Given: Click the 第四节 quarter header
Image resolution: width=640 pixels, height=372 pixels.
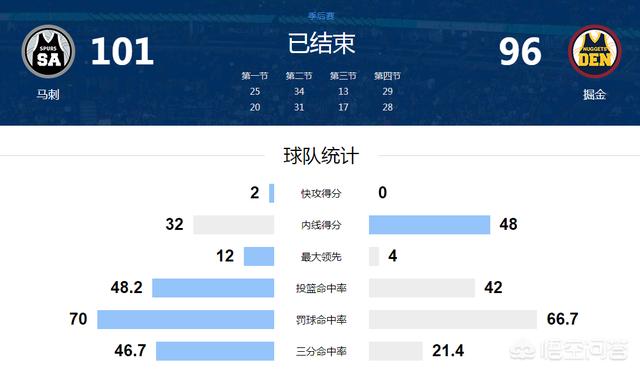Looking at the screenshot, I should (x=387, y=76).
